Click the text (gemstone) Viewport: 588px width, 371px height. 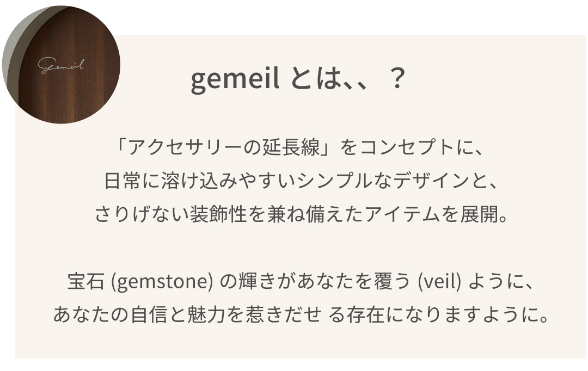coord(162,282)
